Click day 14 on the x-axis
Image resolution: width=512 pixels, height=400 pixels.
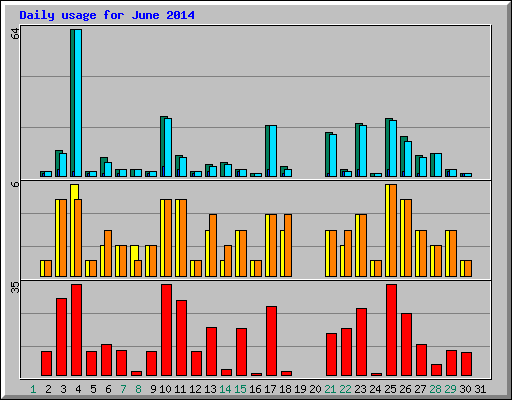tap(225, 389)
